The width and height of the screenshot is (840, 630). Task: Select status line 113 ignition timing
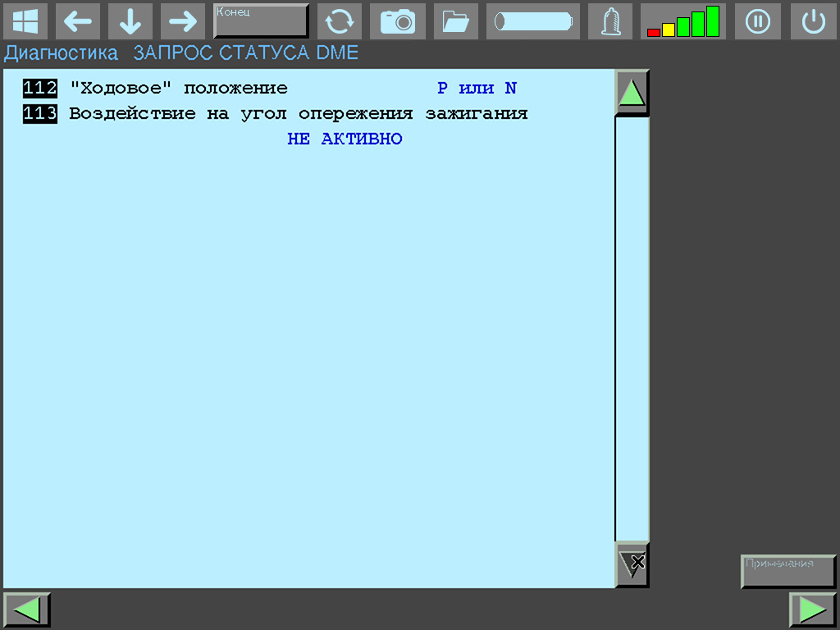(297, 114)
